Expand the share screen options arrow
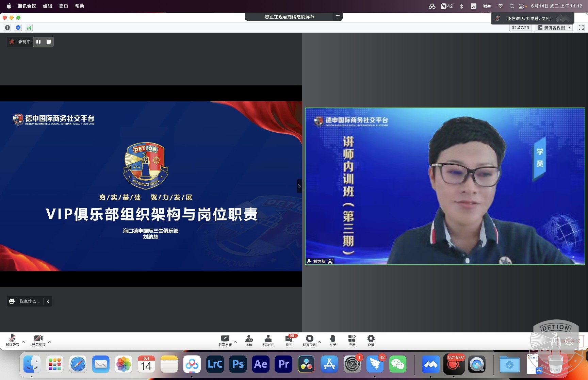 coord(235,342)
